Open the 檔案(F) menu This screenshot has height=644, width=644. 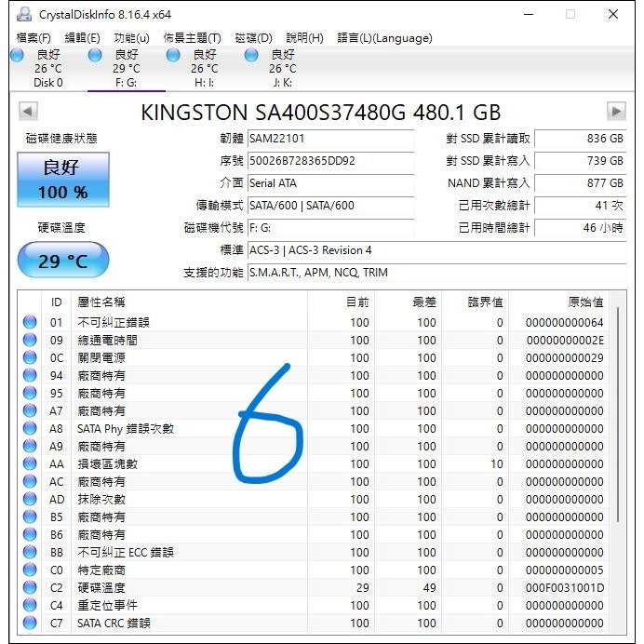(34, 38)
